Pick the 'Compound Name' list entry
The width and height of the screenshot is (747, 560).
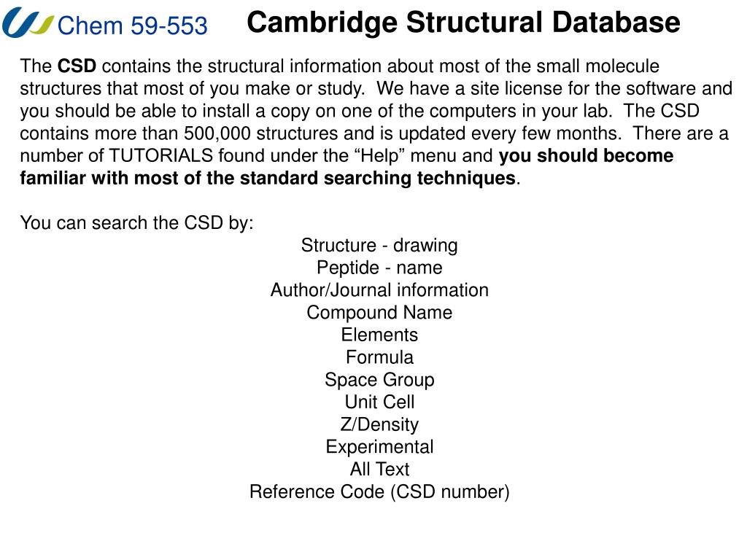(379, 312)
